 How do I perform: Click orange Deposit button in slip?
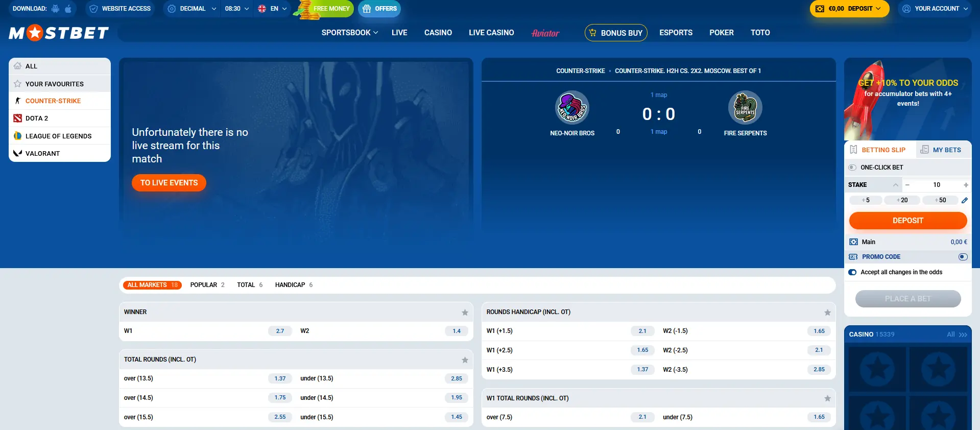[x=908, y=221]
